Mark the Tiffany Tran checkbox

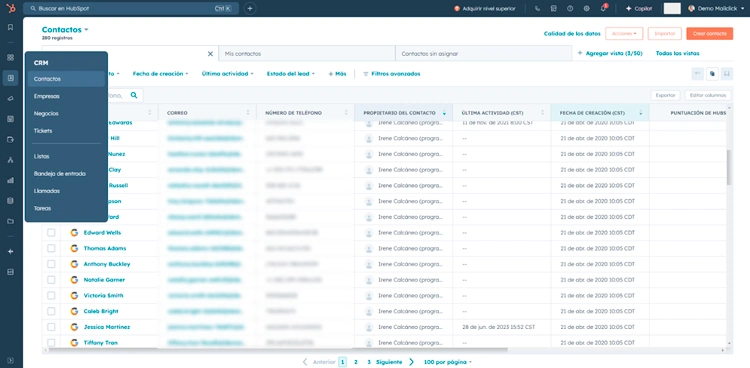51,343
